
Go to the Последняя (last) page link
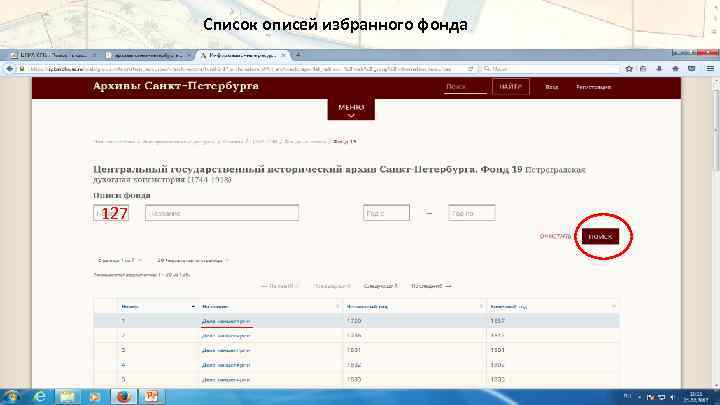431,286
